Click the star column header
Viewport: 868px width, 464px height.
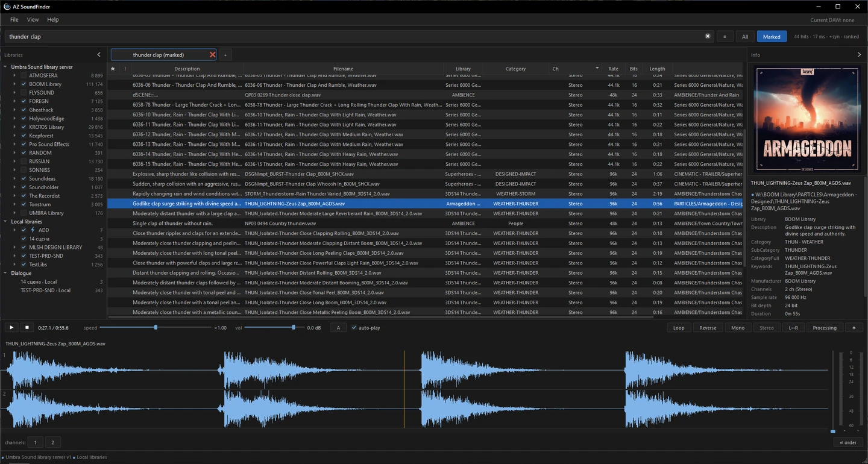(x=113, y=69)
